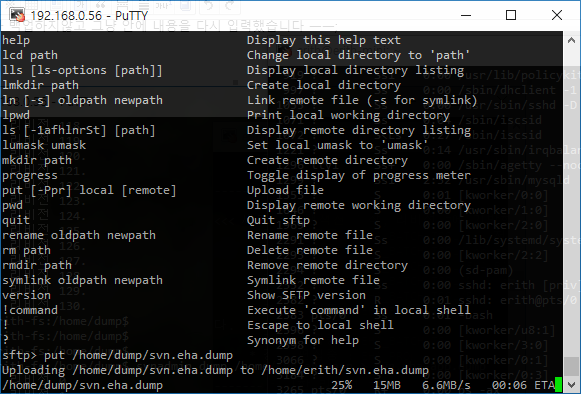The width and height of the screenshot is (581, 394).
Task: Click the terminal scrollbar thumb
Action: coord(571,366)
